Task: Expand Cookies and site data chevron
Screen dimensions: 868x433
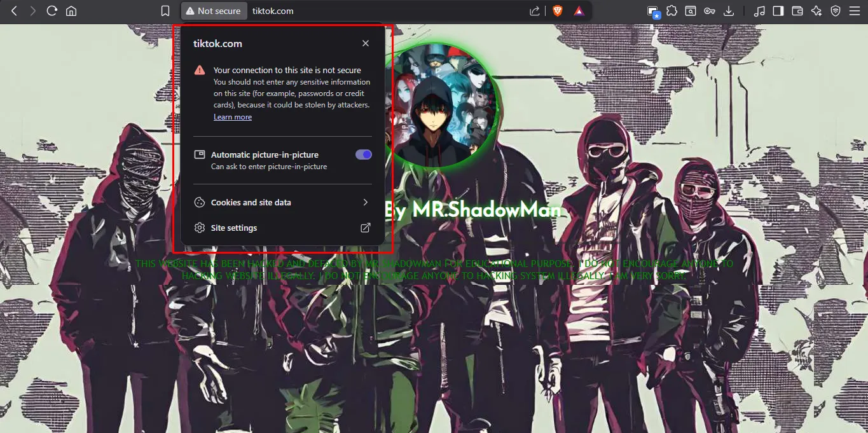Action: (x=365, y=202)
